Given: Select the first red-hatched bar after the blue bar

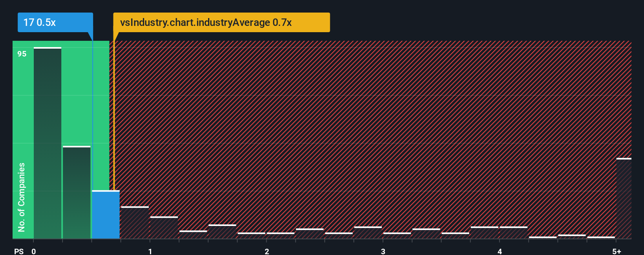Looking at the screenshot, I should tap(135, 223).
